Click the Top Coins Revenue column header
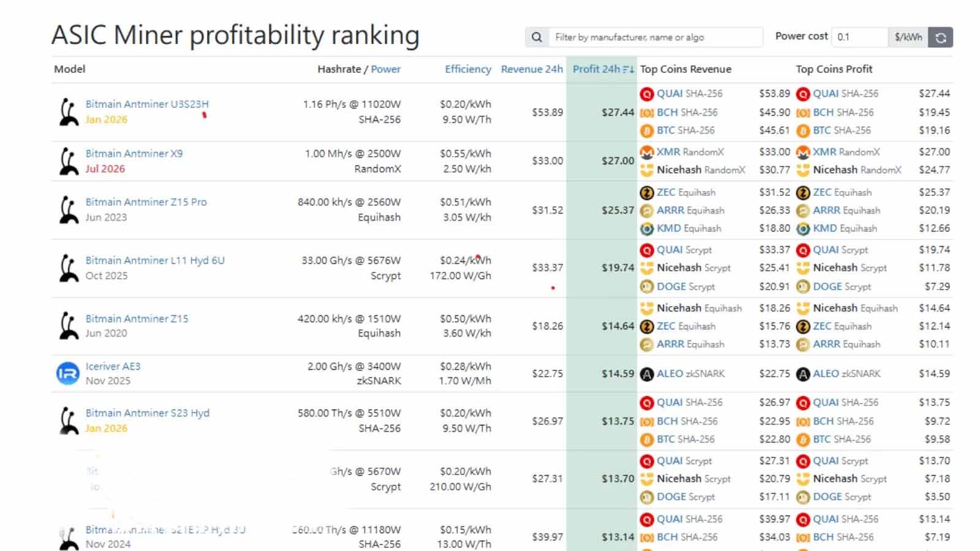 coord(686,69)
